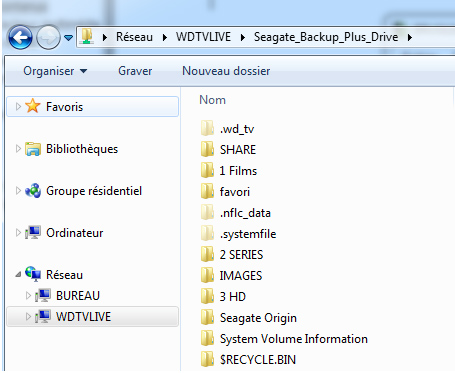Select the .nflc_data folder name
The width and height of the screenshot is (455, 373).
coord(245,213)
